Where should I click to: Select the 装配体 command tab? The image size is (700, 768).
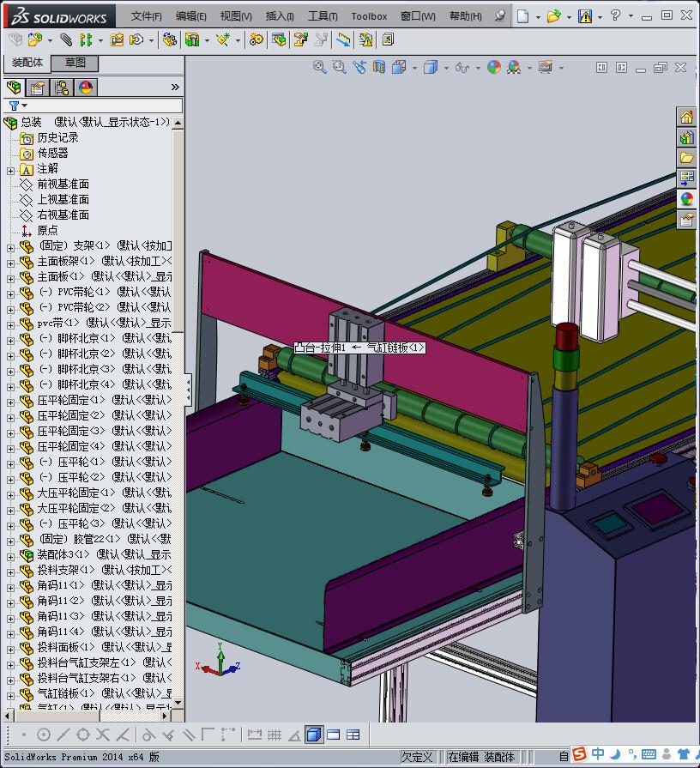click(x=27, y=63)
